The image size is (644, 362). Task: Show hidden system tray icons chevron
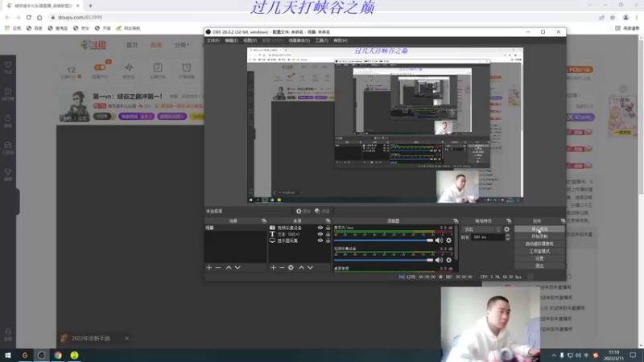coord(554,356)
